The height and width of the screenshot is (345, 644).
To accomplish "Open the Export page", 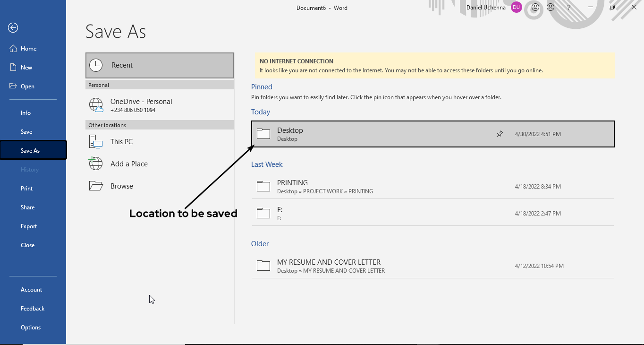I will tap(29, 226).
